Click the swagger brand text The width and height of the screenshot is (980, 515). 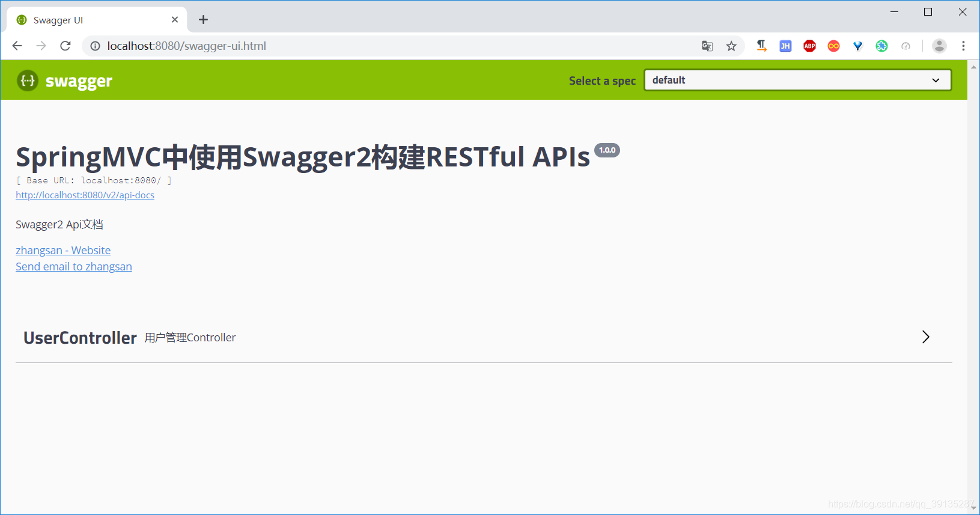pyautogui.click(x=79, y=81)
